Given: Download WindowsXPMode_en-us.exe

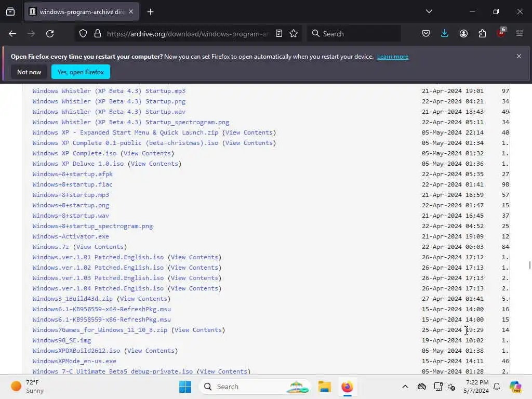Looking at the screenshot, I should pyautogui.click(x=74, y=361).
